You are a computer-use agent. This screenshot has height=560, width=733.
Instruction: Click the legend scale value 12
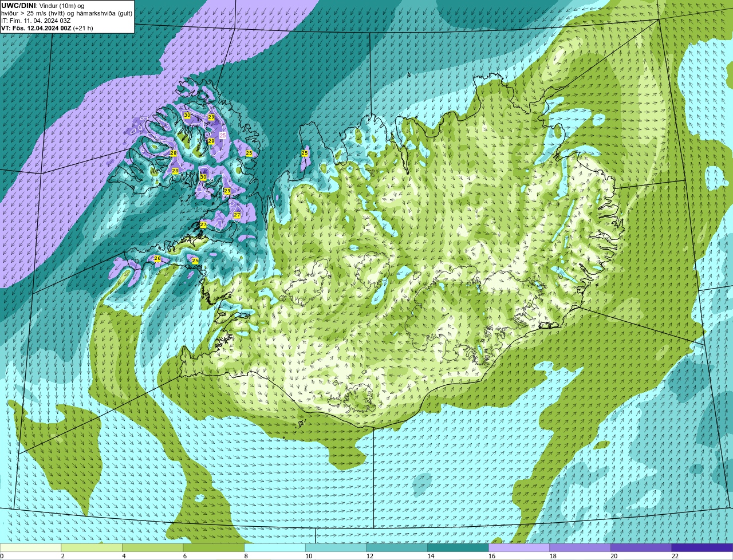pyautogui.click(x=370, y=556)
